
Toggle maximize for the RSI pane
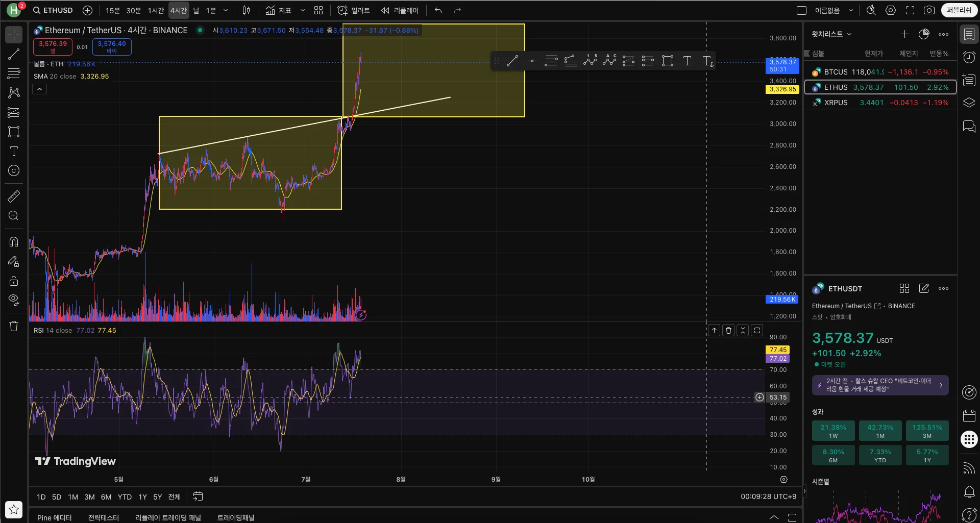(757, 331)
